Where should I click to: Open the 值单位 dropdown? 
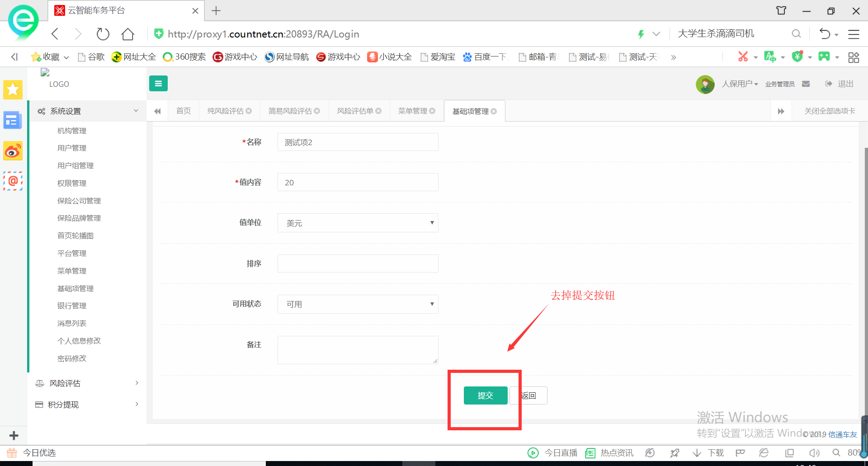pyautogui.click(x=358, y=223)
